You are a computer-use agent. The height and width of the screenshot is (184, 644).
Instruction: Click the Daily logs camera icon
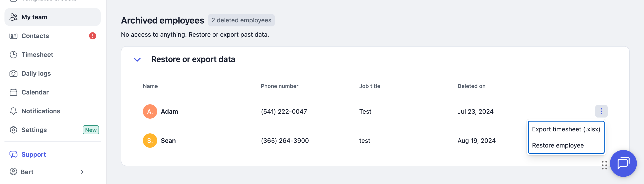coord(13,73)
